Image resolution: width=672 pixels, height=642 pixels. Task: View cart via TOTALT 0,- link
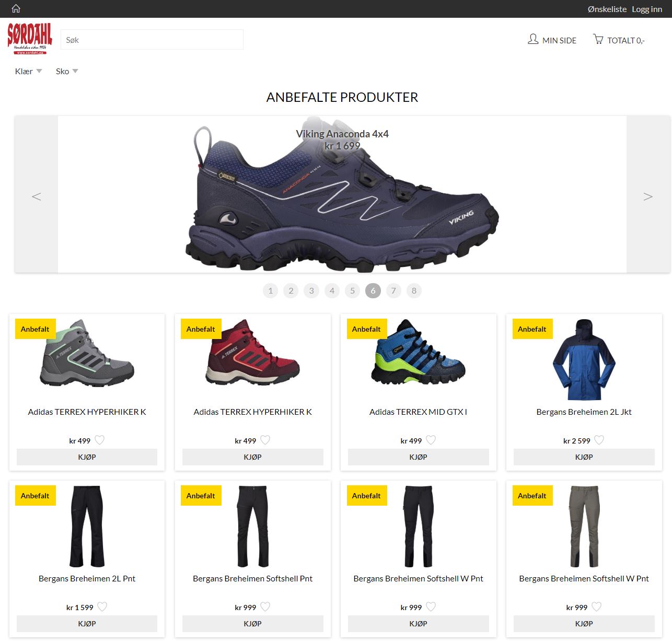[626, 40]
